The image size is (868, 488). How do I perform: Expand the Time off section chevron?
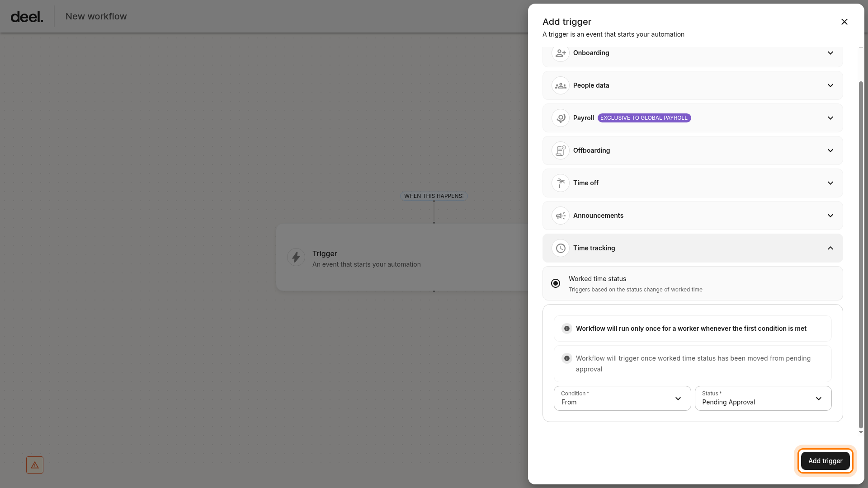(x=830, y=183)
